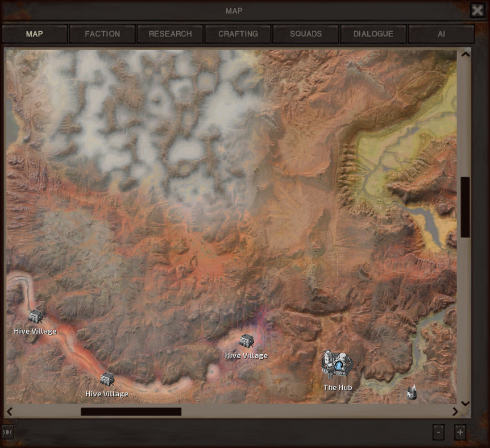The image size is (490, 448).
Task: Click the unlabeled tower icon southeast of The Hub
Action: [x=412, y=393]
